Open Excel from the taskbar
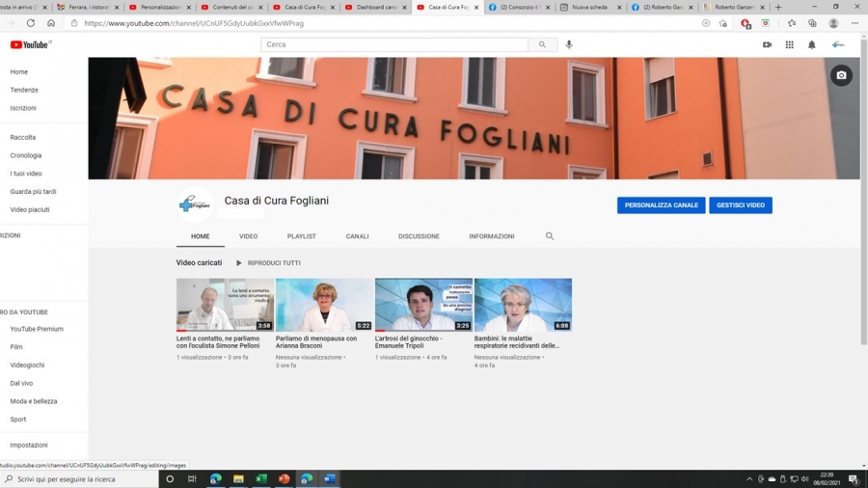 [261, 478]
